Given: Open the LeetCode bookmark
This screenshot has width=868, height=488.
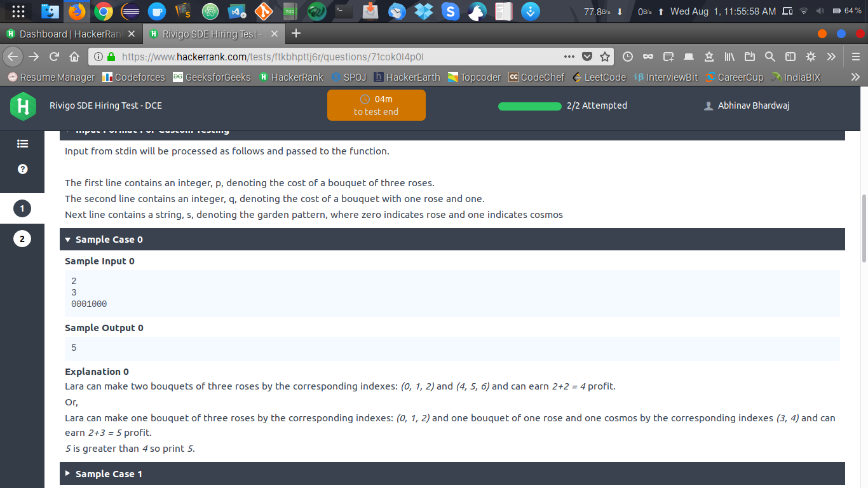Looking at the screenshot, I should pos(599,77).
